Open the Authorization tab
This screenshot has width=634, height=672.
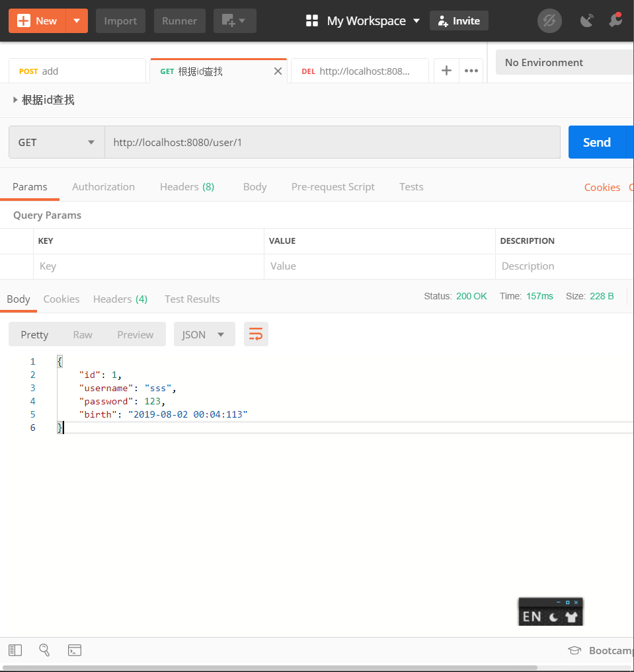[103, 187]
